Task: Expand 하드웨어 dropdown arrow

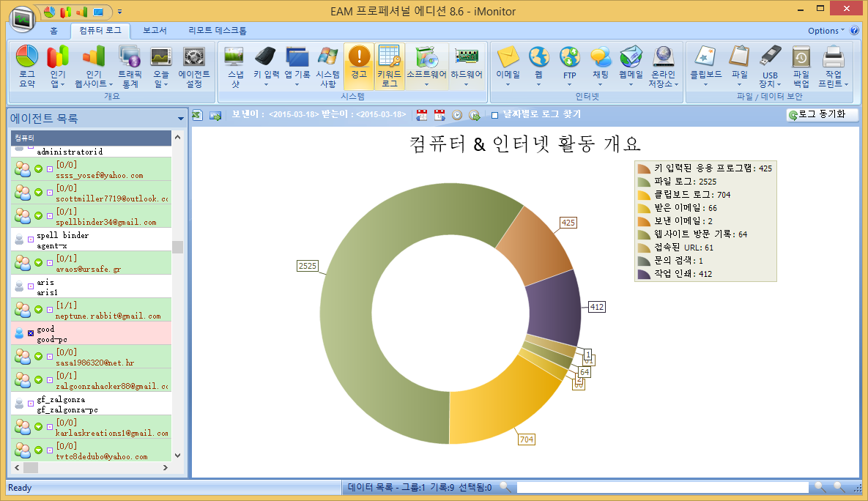Action: 466,85
